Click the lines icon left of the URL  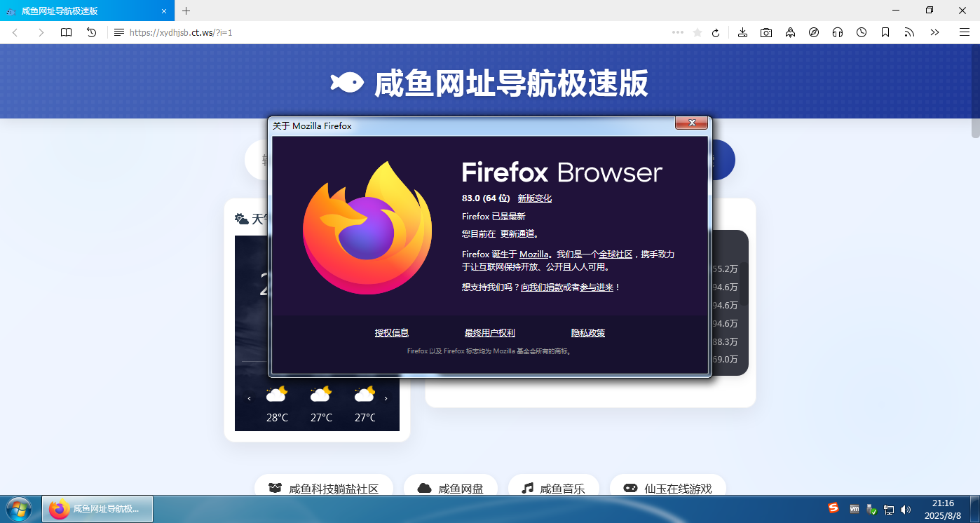pos(119,32)
